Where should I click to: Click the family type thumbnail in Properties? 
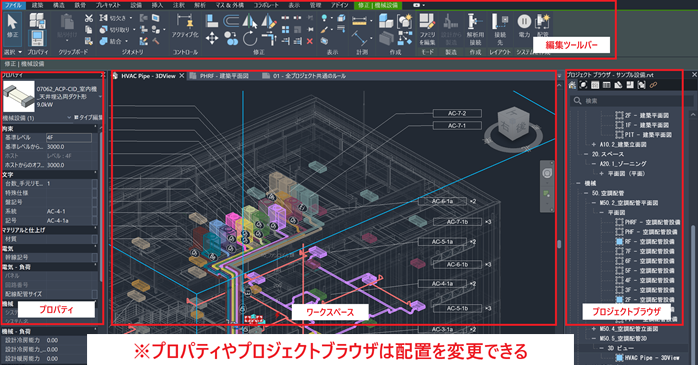[19, 96]
